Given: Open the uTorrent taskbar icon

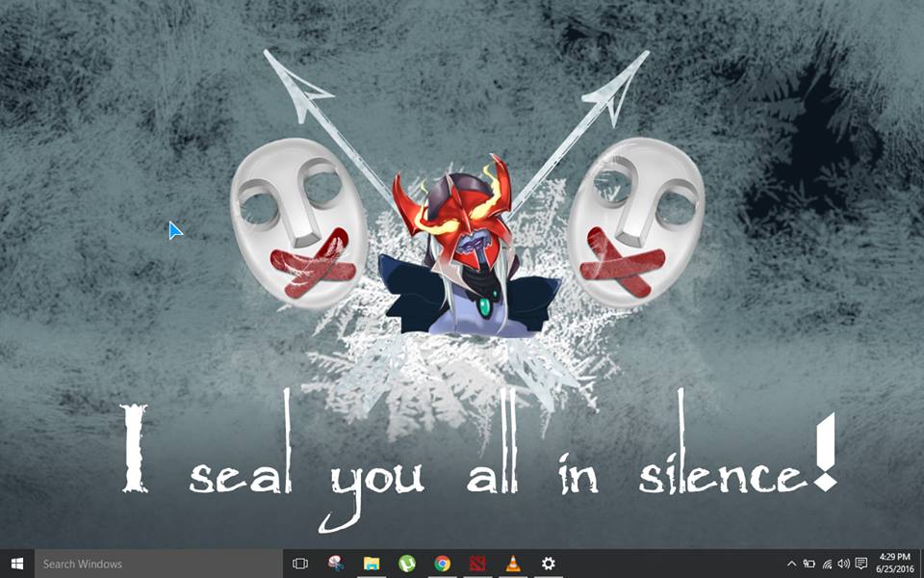Looking at the screenshot, I should point(406,564).
